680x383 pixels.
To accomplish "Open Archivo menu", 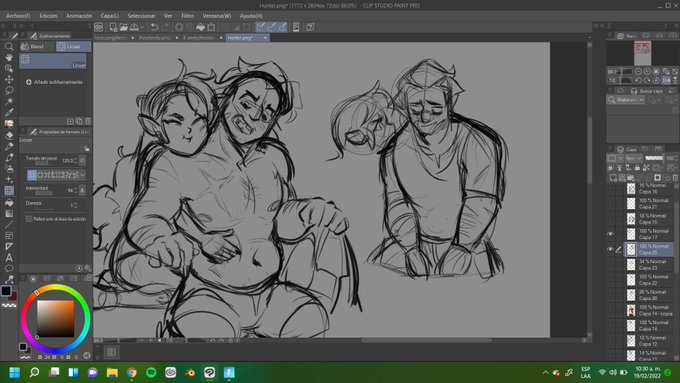I will click(x=18, y=16).
